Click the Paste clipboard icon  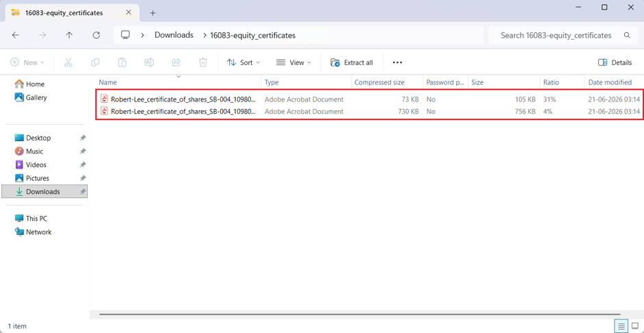(122, 62)
